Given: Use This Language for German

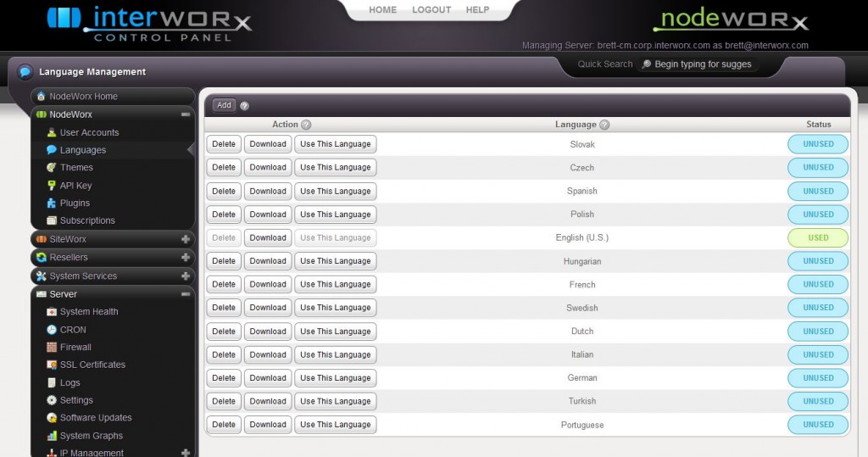Looking at the screenshot, I should click(336, 378).
